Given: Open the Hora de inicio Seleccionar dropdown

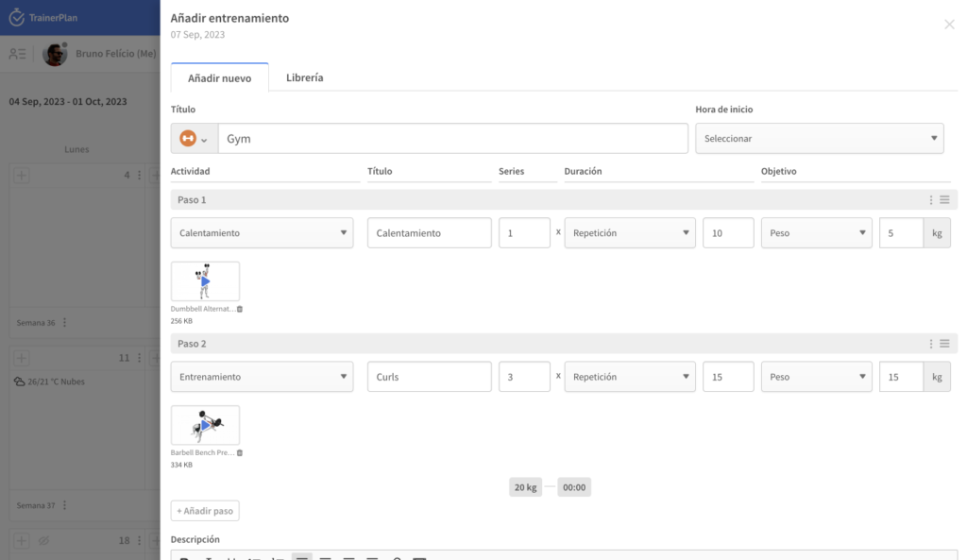Looking at the screenshot, I should (820, 139).
